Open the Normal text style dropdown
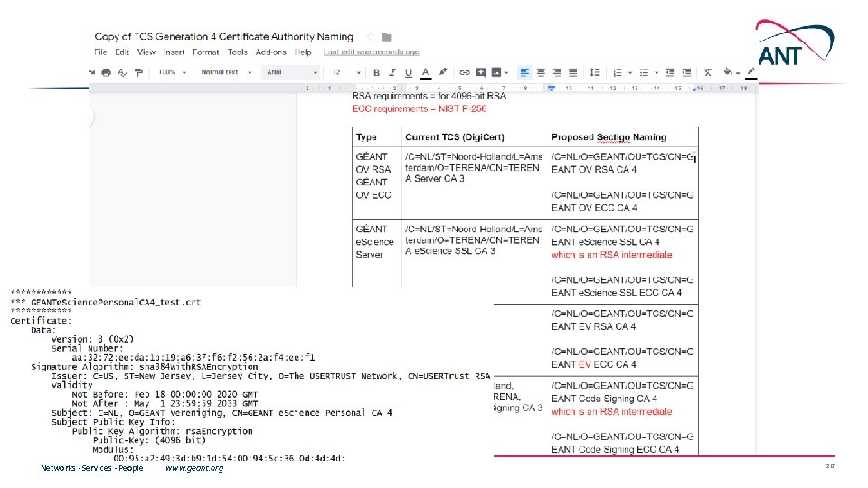Viewport: 868px width, 488px height. tap(226, 72)
